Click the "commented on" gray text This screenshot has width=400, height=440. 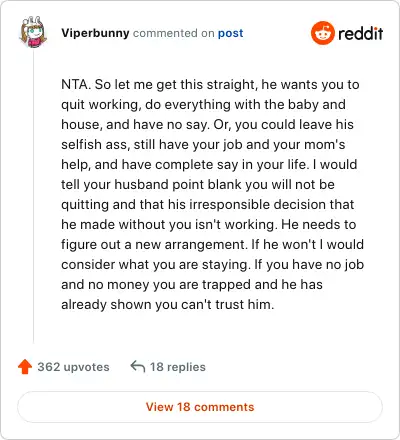tap(173, 33)
